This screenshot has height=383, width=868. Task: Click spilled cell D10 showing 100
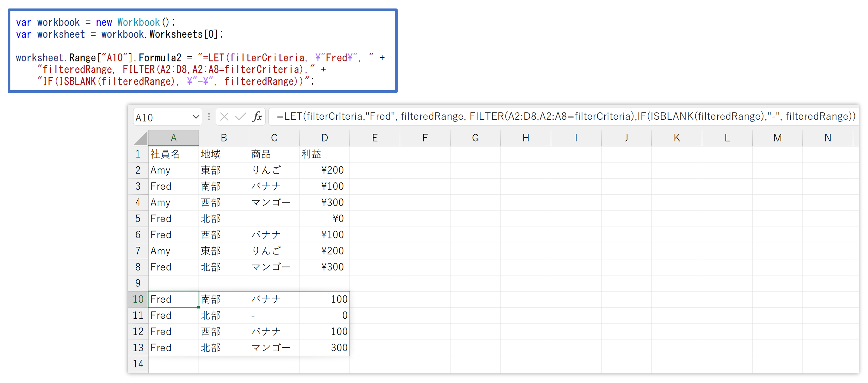coord(324,299)
